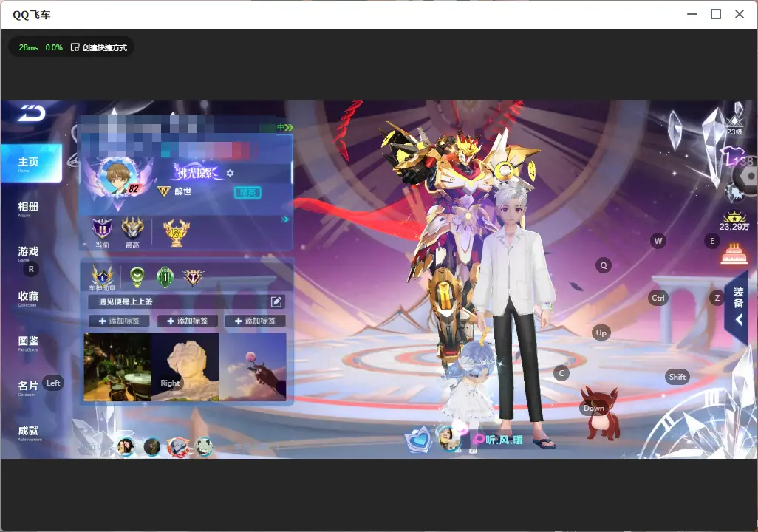Click the last 添加标签 button
This screenshot has height=532, width=758.
[x=255, y=321]
